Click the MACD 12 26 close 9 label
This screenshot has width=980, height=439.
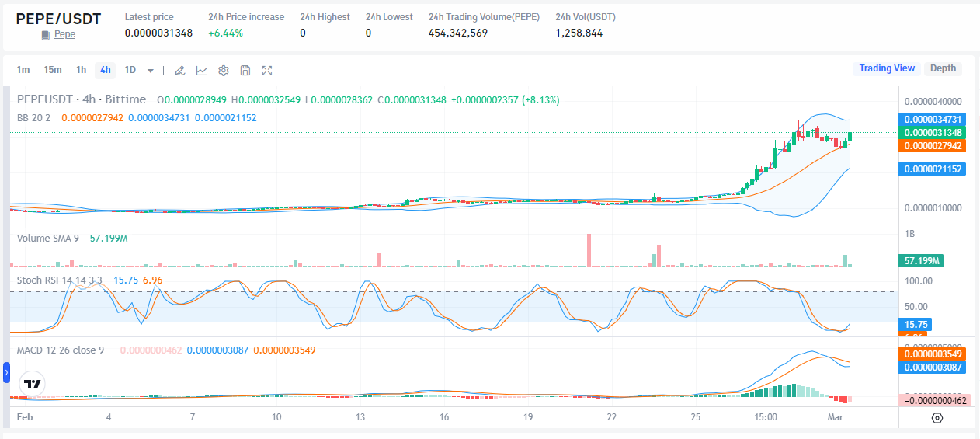tap(61, 350)
